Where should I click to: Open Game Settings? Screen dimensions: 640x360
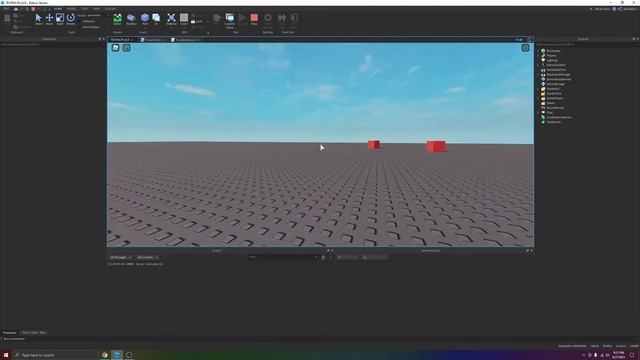pyautogui.click(x=268, y=19)
